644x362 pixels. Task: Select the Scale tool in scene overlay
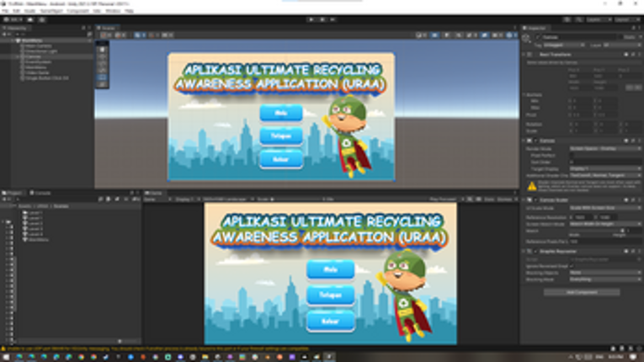[x=102, y=70]
